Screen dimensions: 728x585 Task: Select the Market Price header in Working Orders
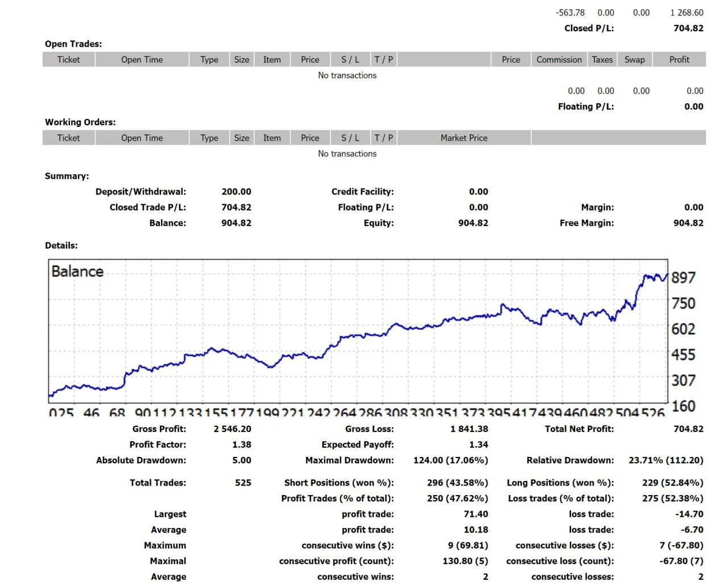click(464, 138)
